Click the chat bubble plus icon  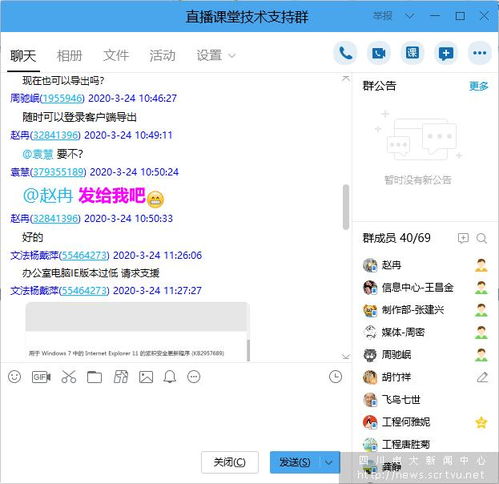(x=446, y=53)
